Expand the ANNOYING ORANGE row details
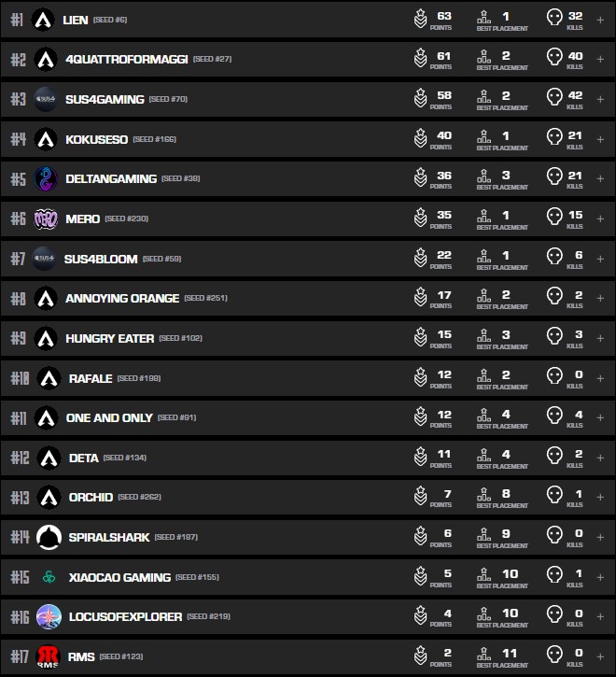Viewport: 616px width, 677px height. (x=600, y=299)
